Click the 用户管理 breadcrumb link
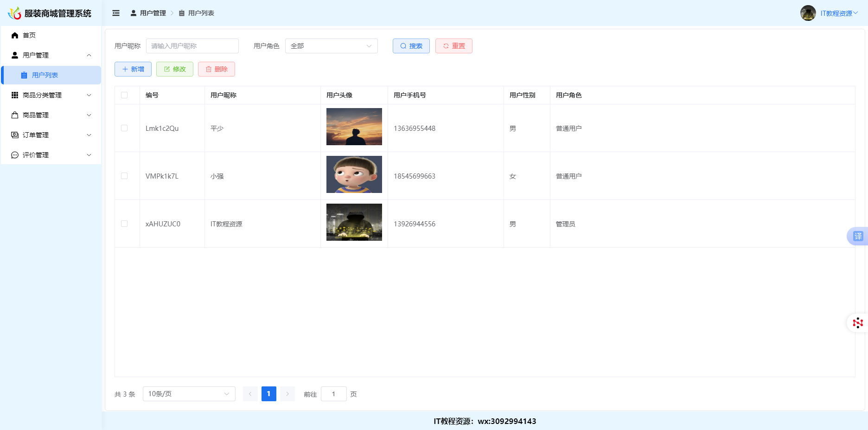Viewport: 868px width, 430px height. pyautogui.click(x=148, y=13)
